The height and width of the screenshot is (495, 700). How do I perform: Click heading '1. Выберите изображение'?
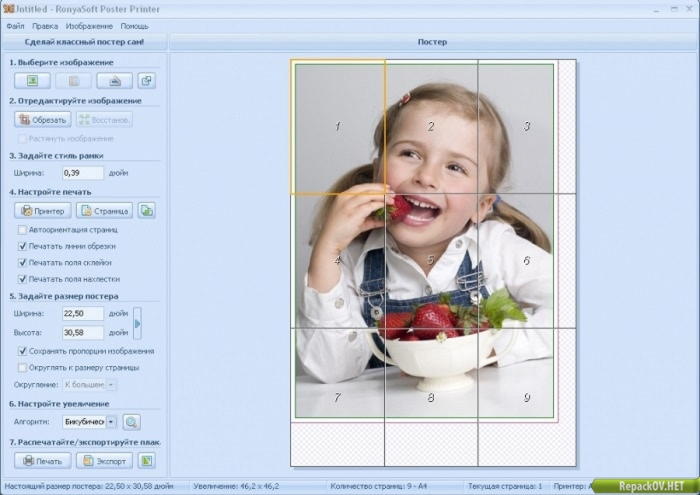(x=61, y=62)
